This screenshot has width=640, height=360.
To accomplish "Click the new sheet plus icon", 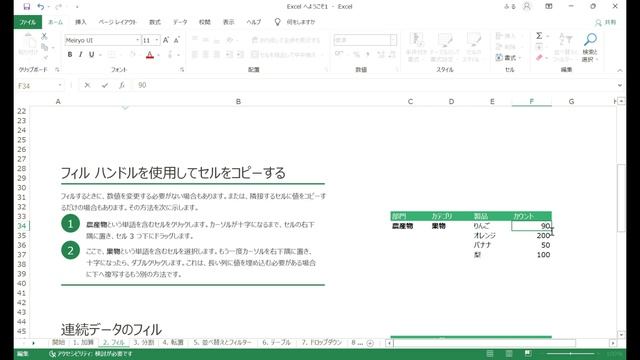I will pos(370,343).
